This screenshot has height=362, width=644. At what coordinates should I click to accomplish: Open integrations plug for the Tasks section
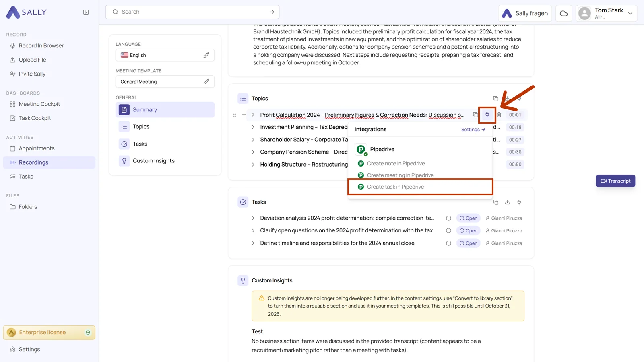pos(519,202)
